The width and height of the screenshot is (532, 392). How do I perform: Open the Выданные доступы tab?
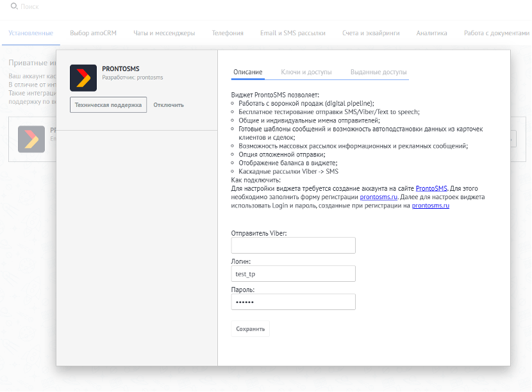click(x=379, y=72)
